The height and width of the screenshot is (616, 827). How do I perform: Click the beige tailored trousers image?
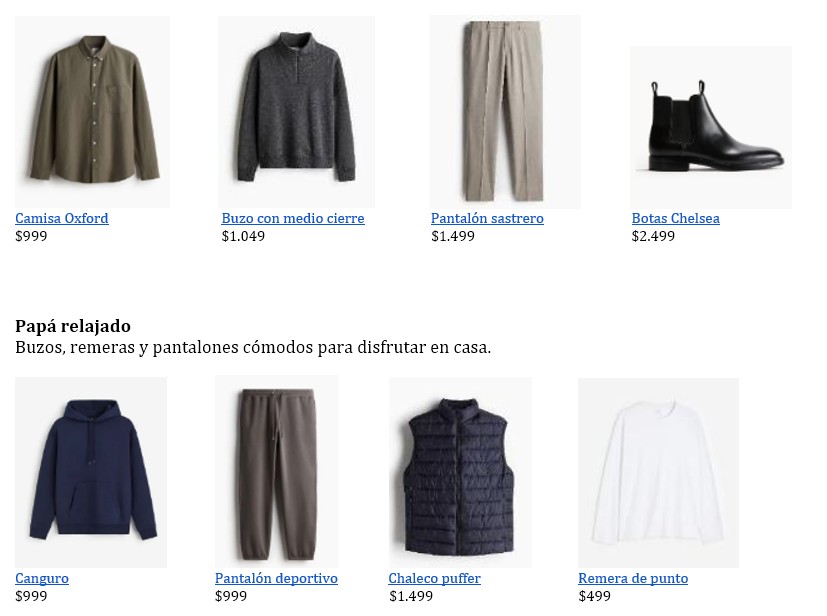pos(505,112)
